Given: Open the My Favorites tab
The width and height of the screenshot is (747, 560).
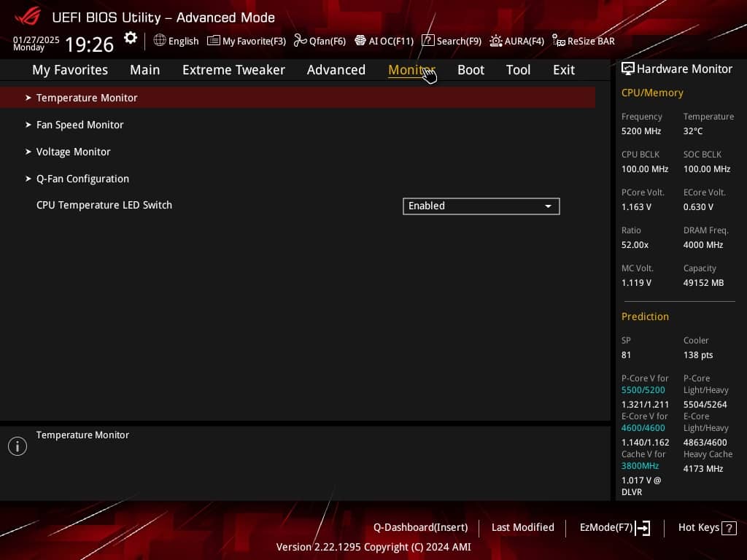Looking at the screenshot, I should pos(70,70).
